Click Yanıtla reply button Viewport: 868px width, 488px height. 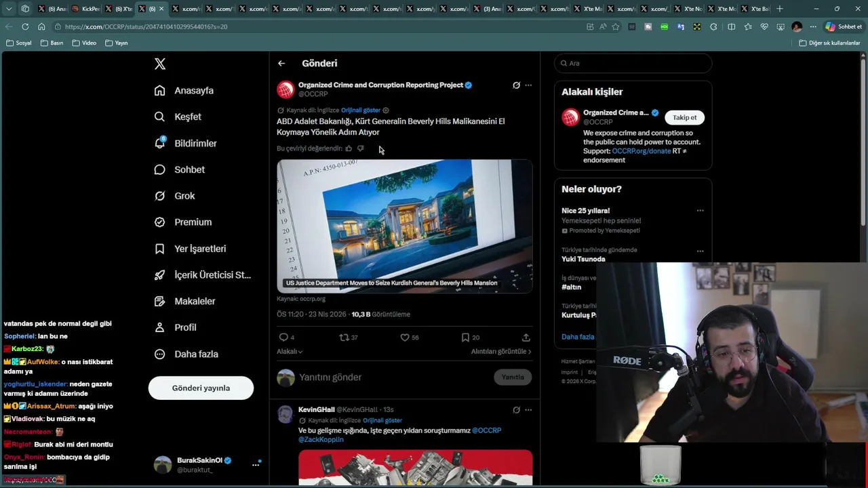513,377
